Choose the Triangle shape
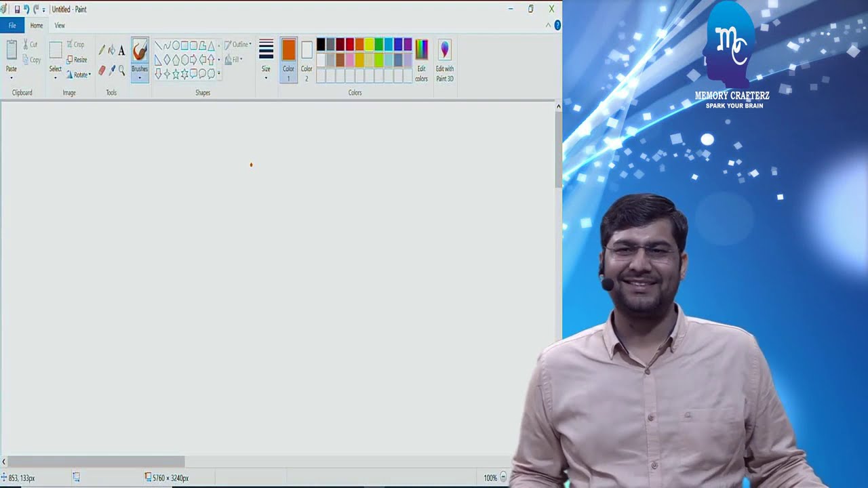868x488 pixels. click(x=211, y=46)
